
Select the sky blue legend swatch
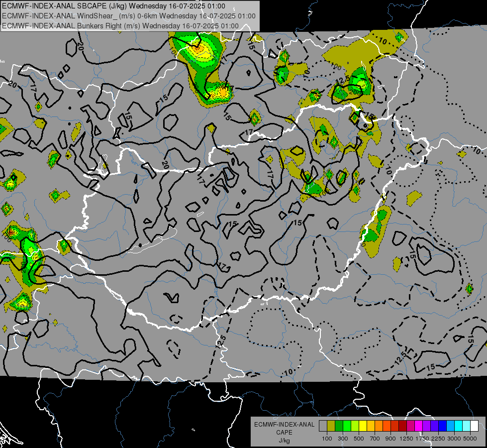[450, 426]
